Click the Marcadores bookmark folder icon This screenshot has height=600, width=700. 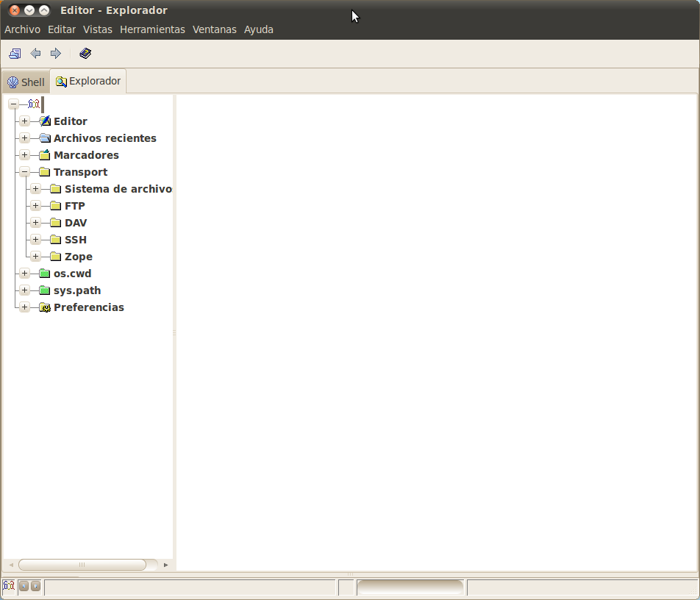45,155
